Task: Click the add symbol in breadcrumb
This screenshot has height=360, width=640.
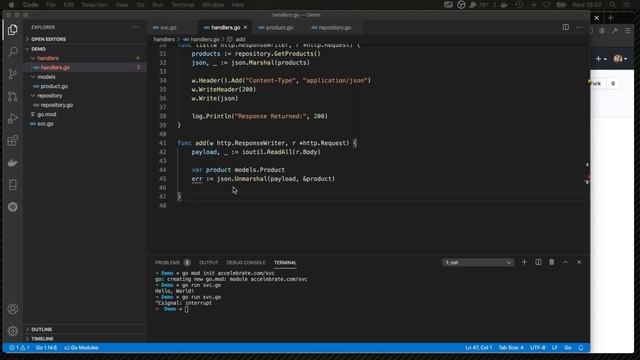Action: click(x=240, y=40)
